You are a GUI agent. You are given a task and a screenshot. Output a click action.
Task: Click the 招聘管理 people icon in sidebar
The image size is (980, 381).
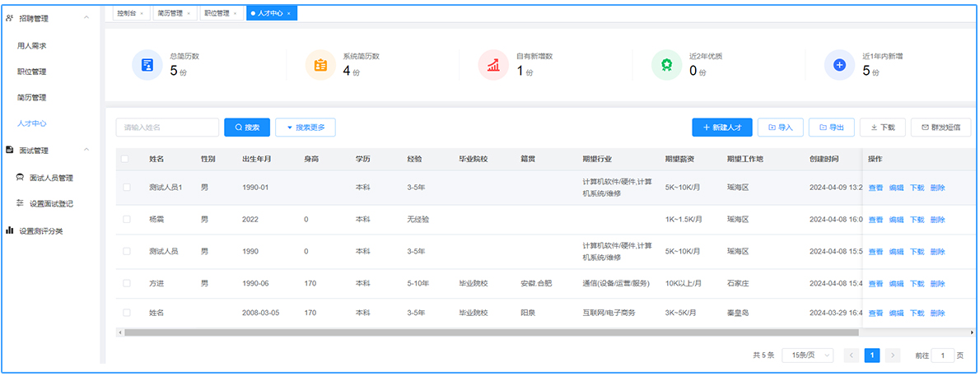[9, 18]
